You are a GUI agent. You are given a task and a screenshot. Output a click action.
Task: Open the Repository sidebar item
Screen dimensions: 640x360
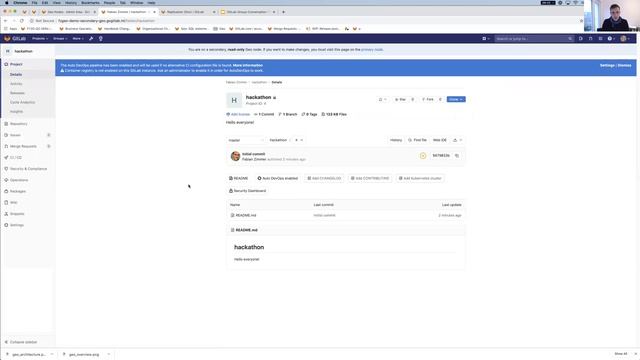[x=19, y=124]
